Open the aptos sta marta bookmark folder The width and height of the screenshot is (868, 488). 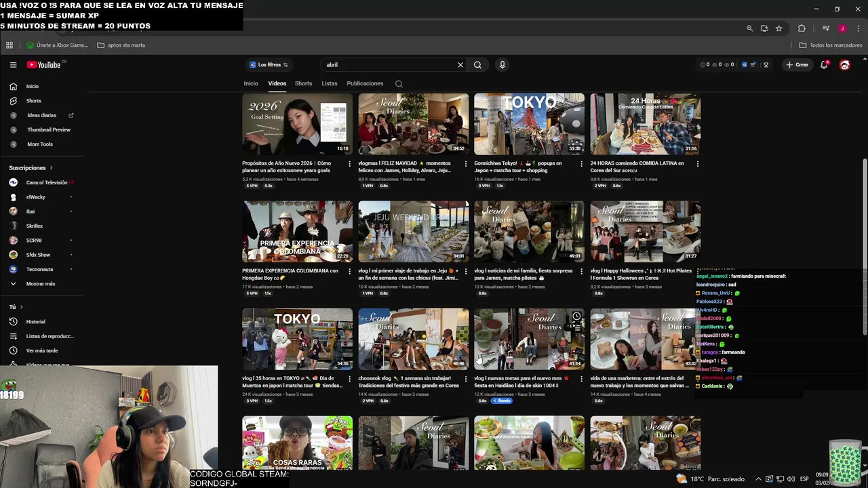(x=121, y=45)
